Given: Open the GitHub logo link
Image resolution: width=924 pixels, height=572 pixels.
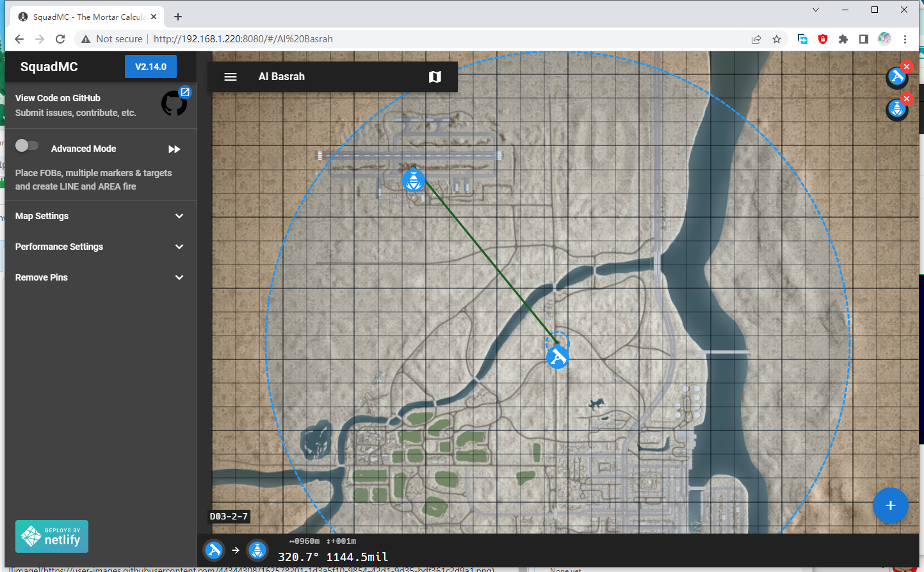Looking at the screenshot, I should tap(174, 104).
